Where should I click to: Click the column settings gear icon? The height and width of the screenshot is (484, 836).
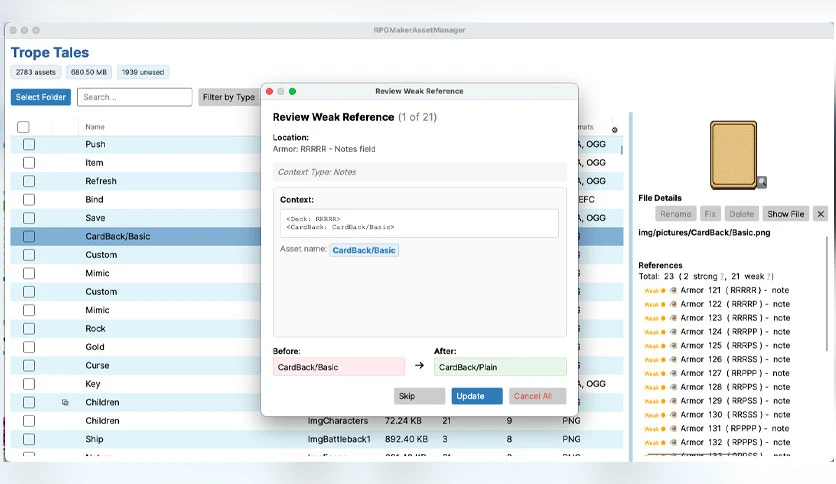pyautogui.click(x=614, y=130)
